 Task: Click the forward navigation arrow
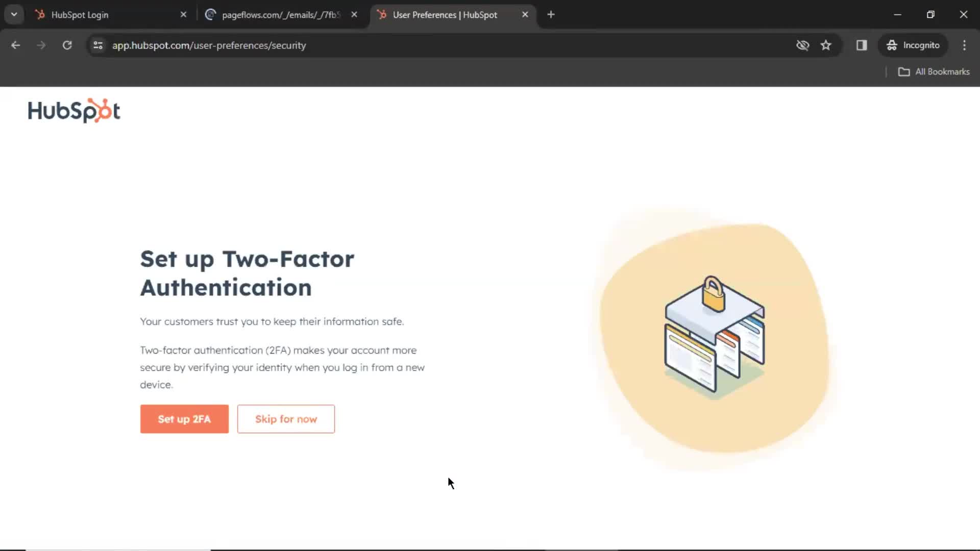click(40, 45)
